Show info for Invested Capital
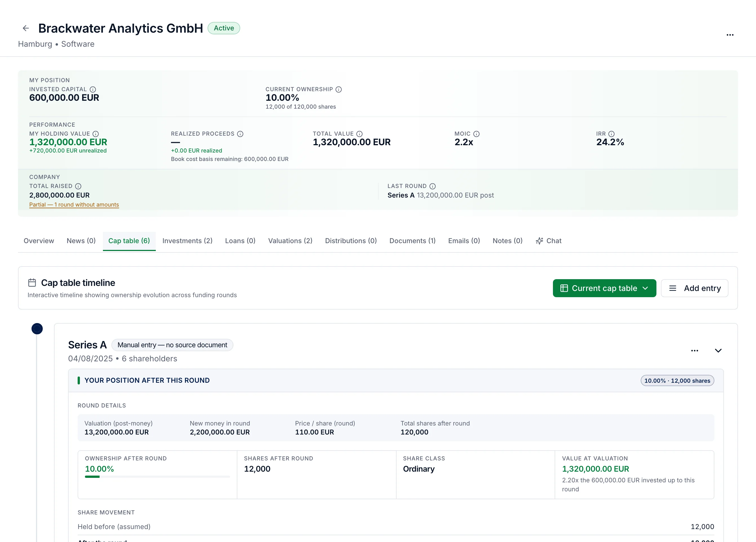The image size is (756, 542). click(x=93, y=89)
